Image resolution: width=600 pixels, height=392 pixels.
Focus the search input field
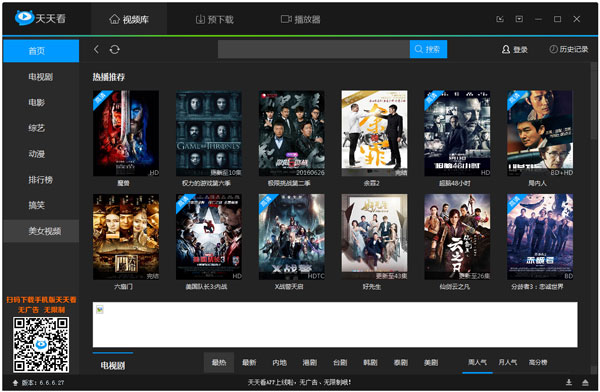pyautogui.click(x=314, y=49)
